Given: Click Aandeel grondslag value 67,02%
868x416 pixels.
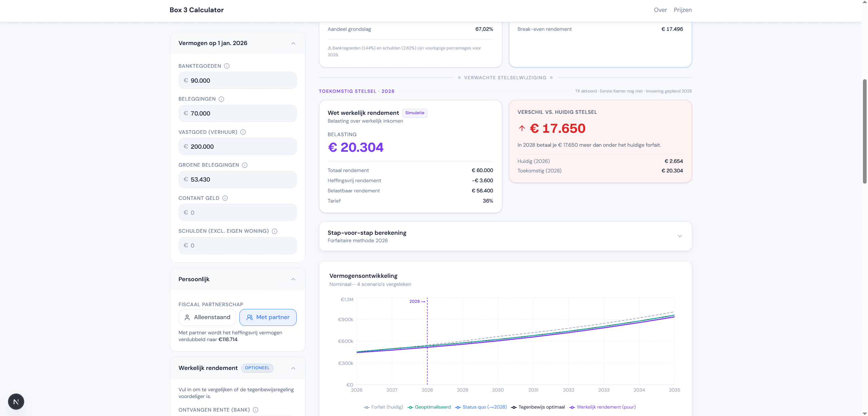Looking at the screenshot, I should tap(484, 29).
